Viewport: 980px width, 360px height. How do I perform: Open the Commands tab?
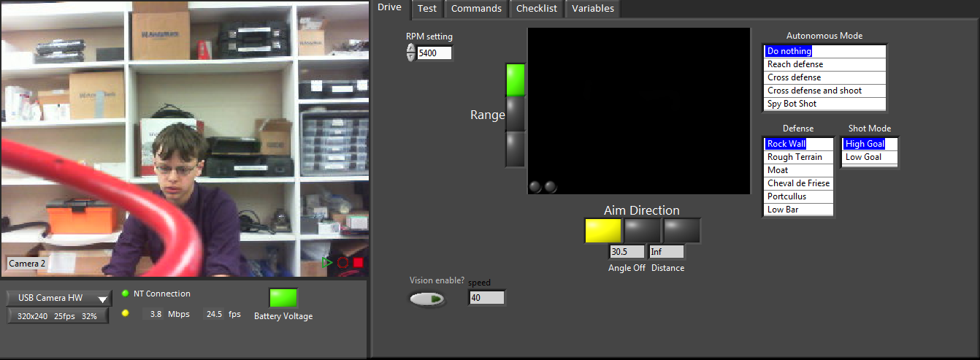click(x=476, y=9)
